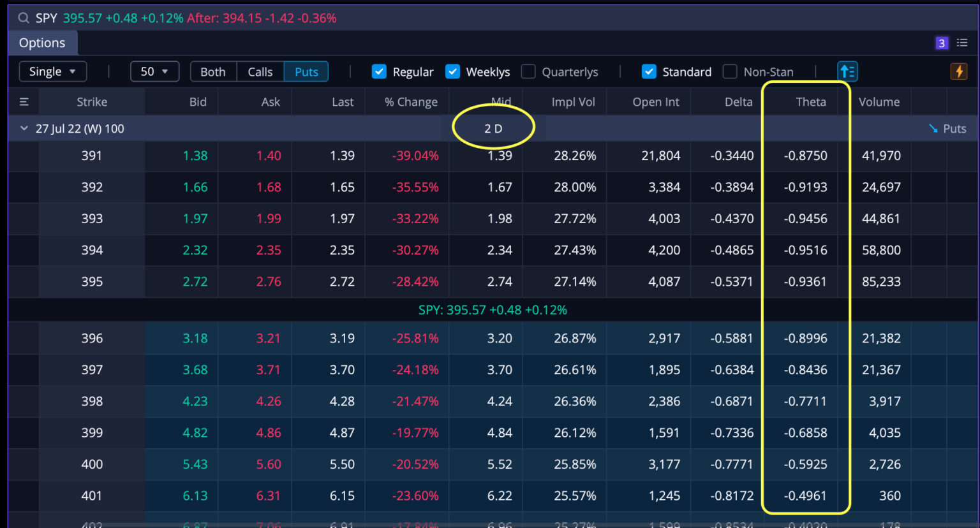
Task: Select the Calls view button
Action: [260, 71]
